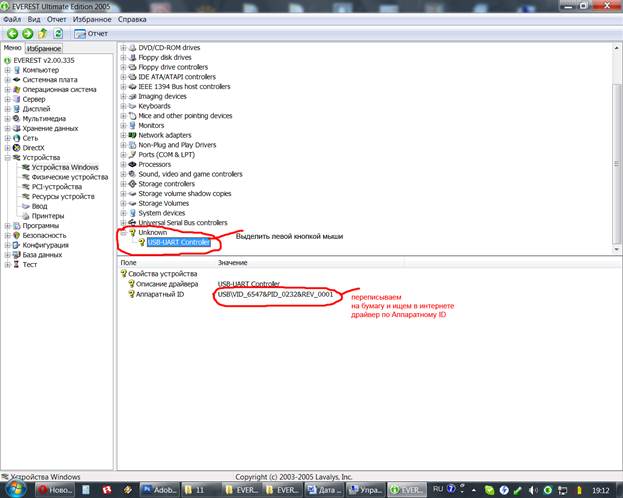Screen dimensions: 623x498
Task: Collapse the Устройства node in sidebar
Action: (x=8, y=158)
